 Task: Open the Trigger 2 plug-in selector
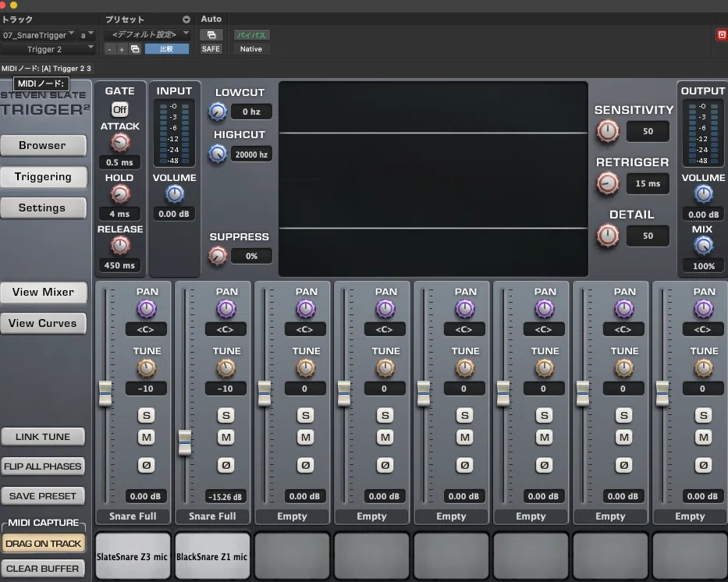point(48,49)
